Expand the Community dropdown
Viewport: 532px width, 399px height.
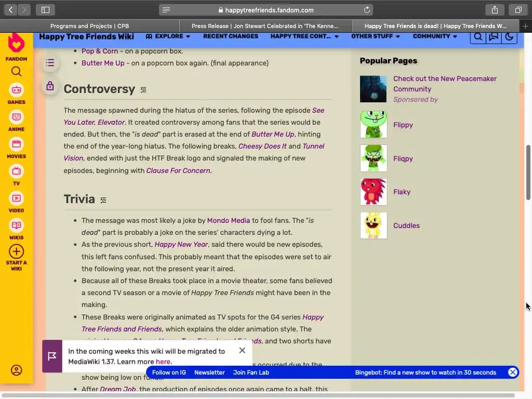click(435, 36)
